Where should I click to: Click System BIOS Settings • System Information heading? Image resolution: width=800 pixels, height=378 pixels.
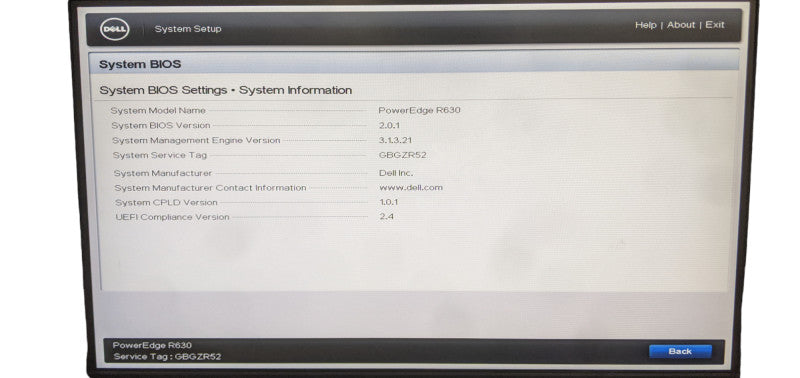pos(226,90)
